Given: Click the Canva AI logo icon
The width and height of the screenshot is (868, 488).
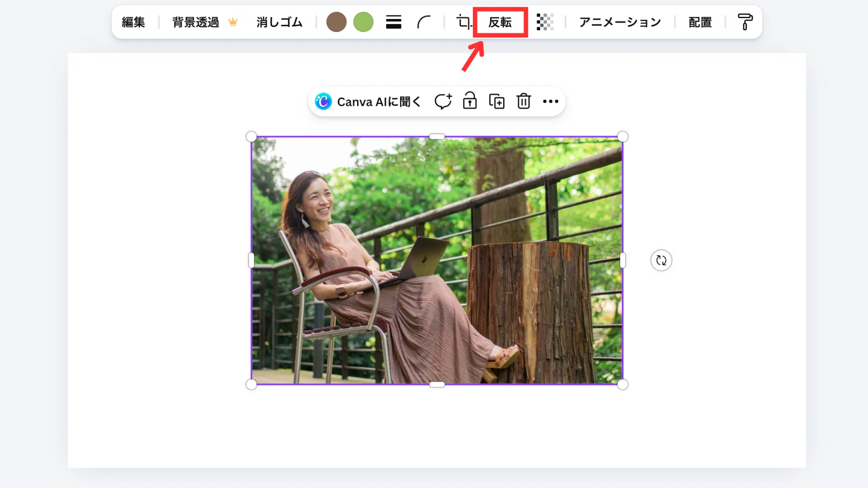Looking at the screenshot, I should pyautogui.click(x=323, y=102).
